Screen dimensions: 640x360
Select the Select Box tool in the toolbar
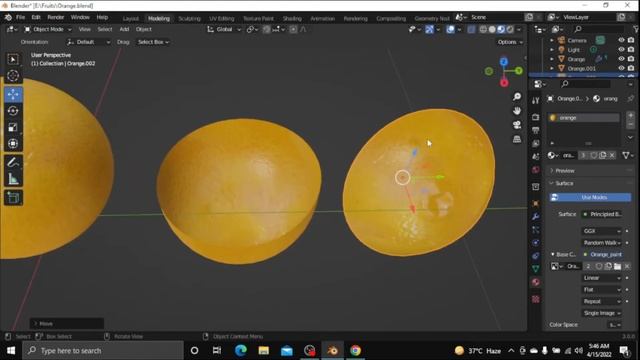pos(13,60)
